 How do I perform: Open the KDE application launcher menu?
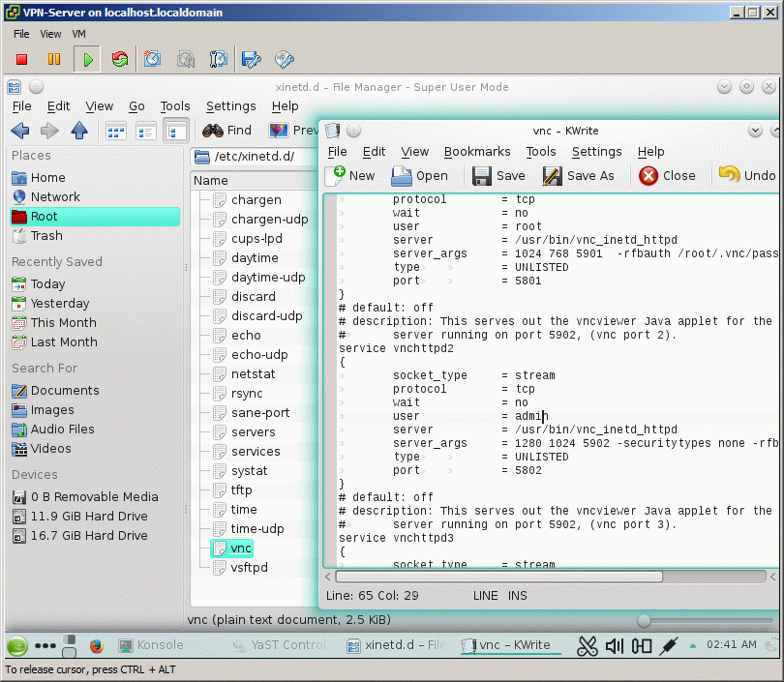pyautogui.click(x=16, y=646)
